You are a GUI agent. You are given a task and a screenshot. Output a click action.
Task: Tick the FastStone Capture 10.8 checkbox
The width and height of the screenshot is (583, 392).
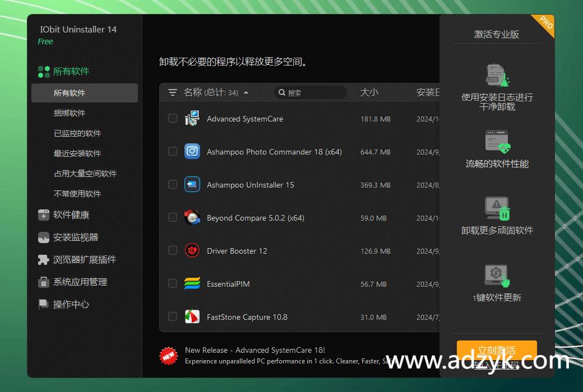tap(172, 316)
